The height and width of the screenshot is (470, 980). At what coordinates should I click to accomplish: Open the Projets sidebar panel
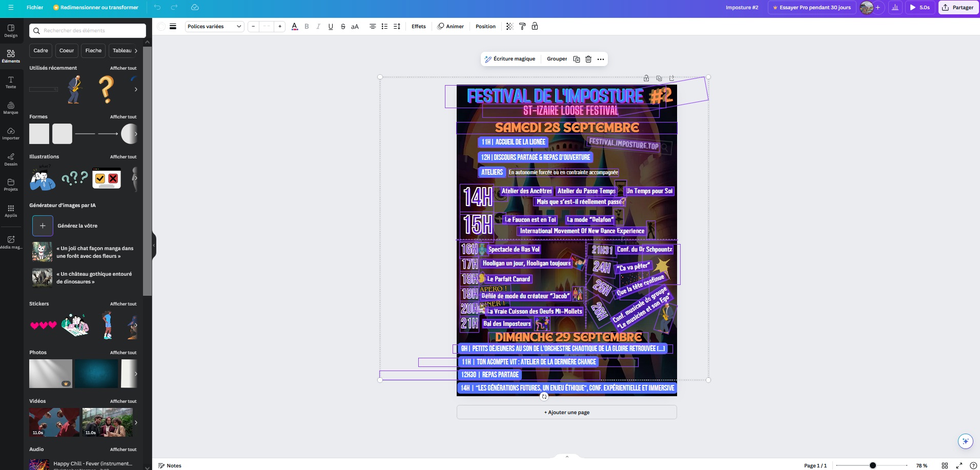point(11,185)
